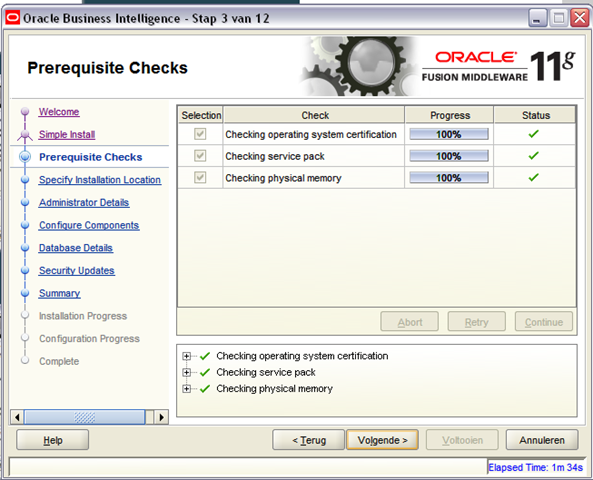This screenshot has height=480, width=593.
Task: Click the Prerequisite Checks step bullet icon
Action: [25, 157]
